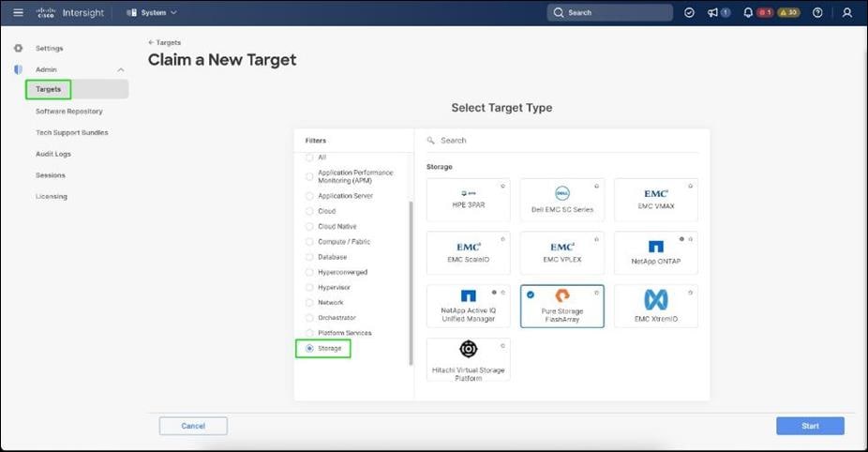Select the Platform Services filter
868x452 pixels.
click(309, 333)
